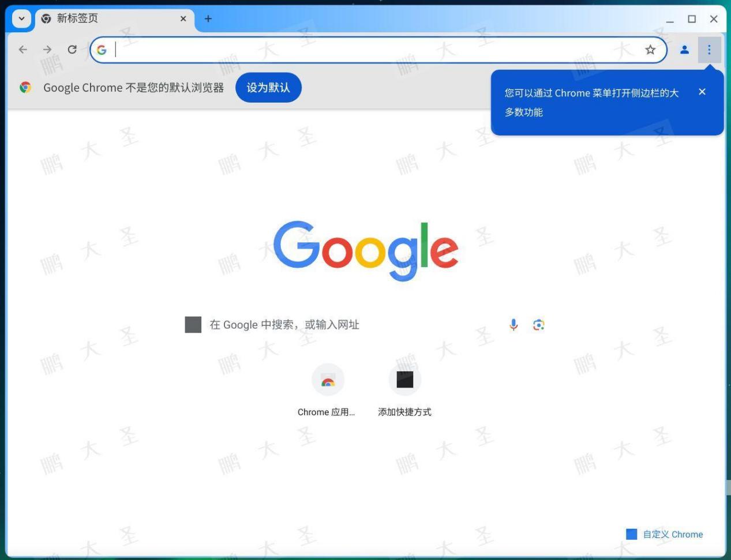Reload the page
Screen dimensions: 731x560
(72, 50)
